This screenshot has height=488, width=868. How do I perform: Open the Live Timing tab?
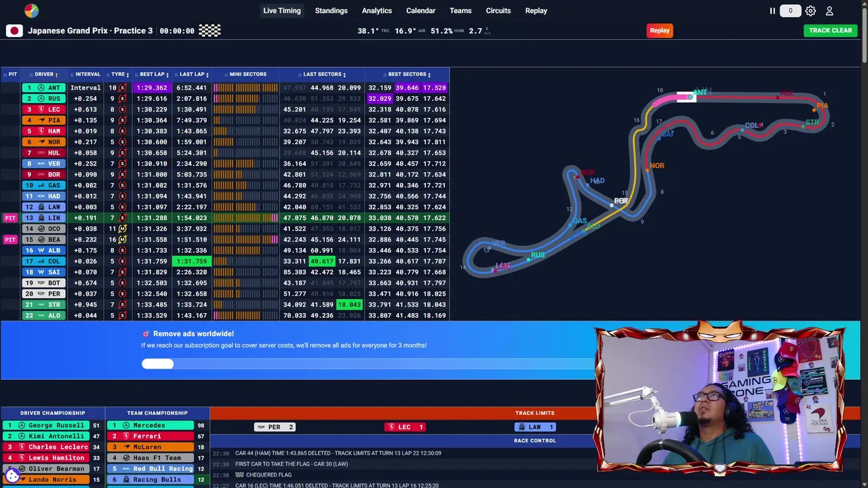(282, 11)
